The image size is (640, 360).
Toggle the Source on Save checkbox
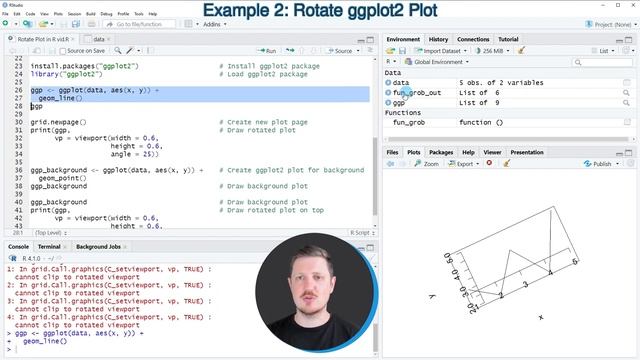(x=62, y=51)
